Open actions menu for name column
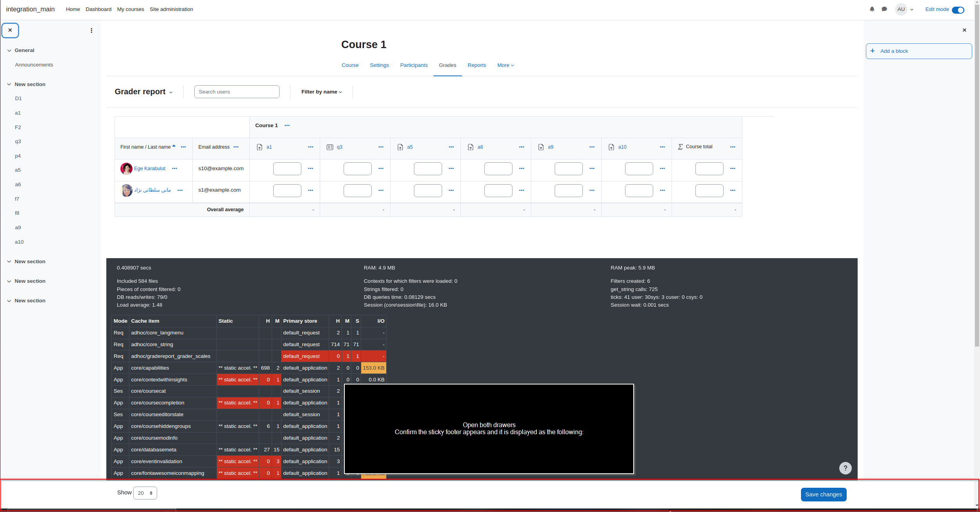Viewport: 980px width, 512px height. click(183, 147)
